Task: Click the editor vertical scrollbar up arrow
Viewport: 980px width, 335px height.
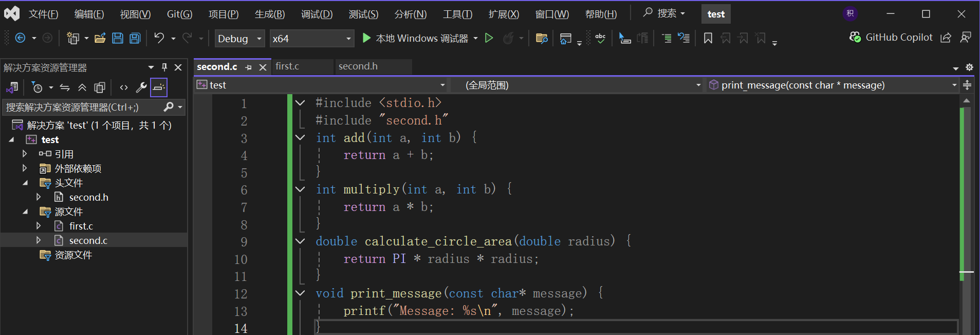Action: coord(966,101)
